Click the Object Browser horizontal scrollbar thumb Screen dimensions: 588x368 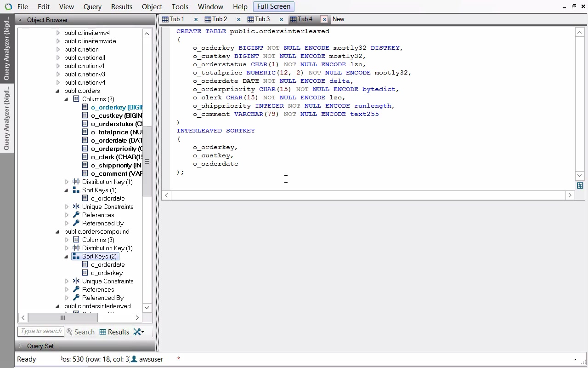coord(63,317)
